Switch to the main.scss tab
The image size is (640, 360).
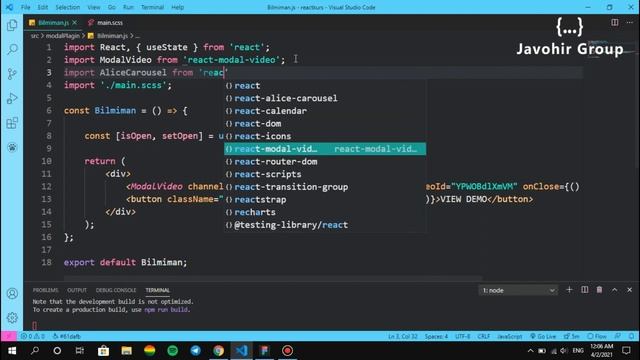click(105, 23)
